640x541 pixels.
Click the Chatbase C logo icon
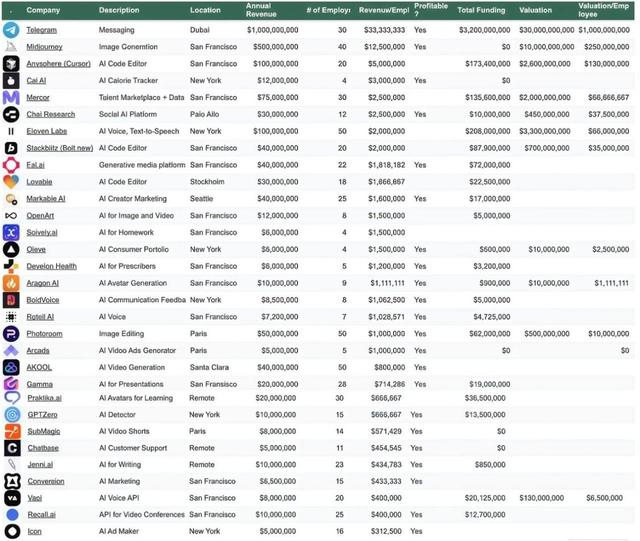click(12, 448)
